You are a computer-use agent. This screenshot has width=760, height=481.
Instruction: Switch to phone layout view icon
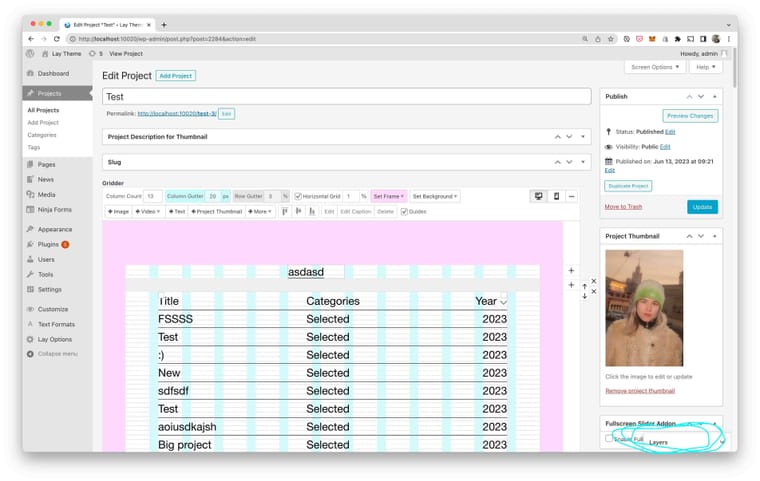[x=556, y=196]
